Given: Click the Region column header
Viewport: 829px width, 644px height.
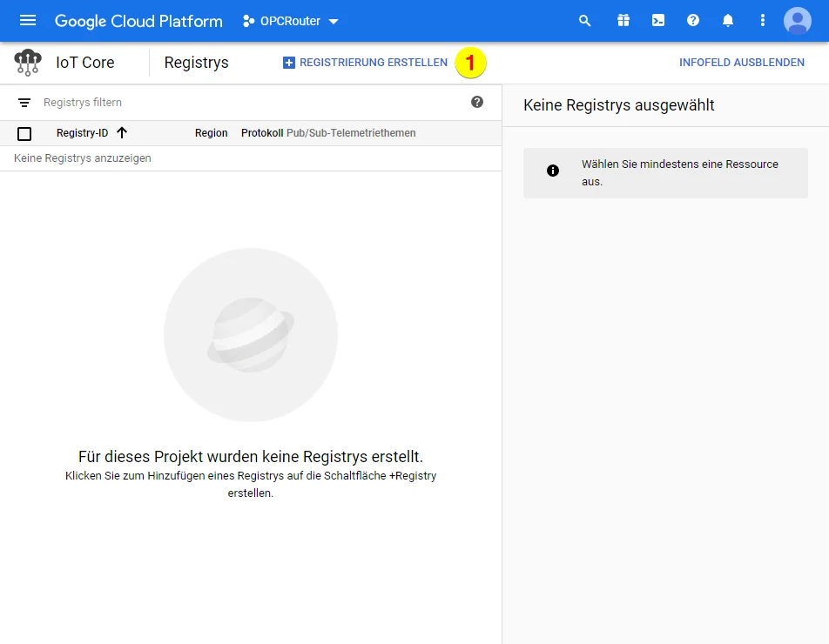Looking at the screenshot, I should [211, 133].
